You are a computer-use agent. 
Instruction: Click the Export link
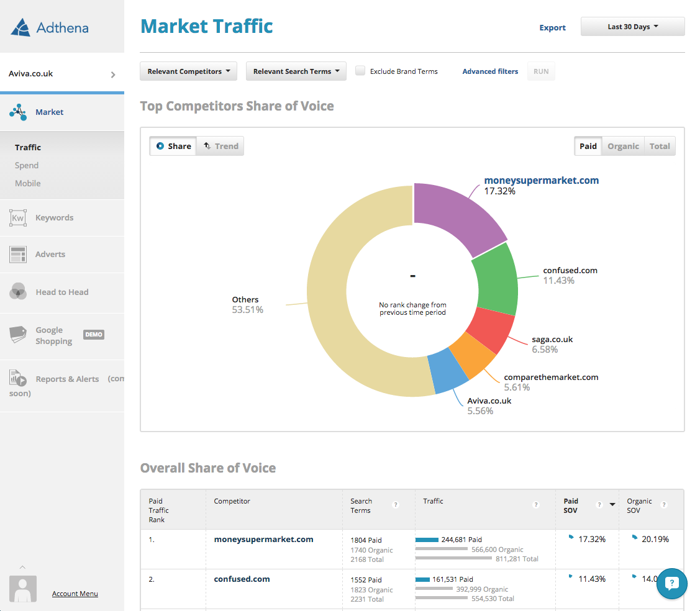(552, 28)
